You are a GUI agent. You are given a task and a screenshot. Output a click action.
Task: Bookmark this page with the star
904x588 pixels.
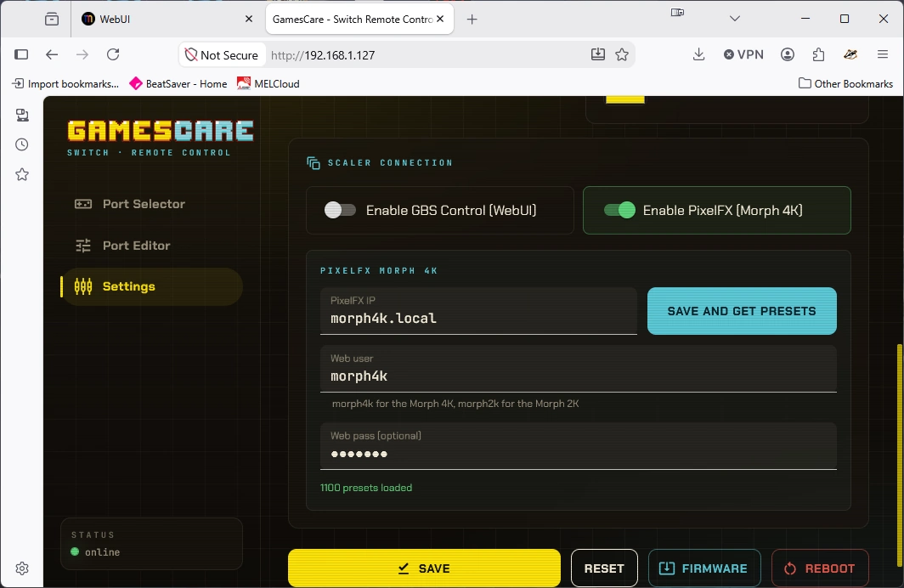(622, 54)
